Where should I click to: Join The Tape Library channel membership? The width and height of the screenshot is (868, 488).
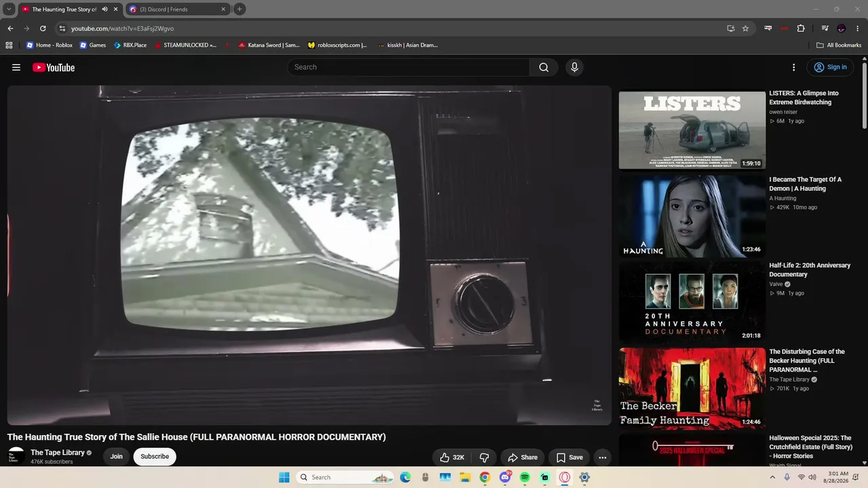(x=117, y=457)
